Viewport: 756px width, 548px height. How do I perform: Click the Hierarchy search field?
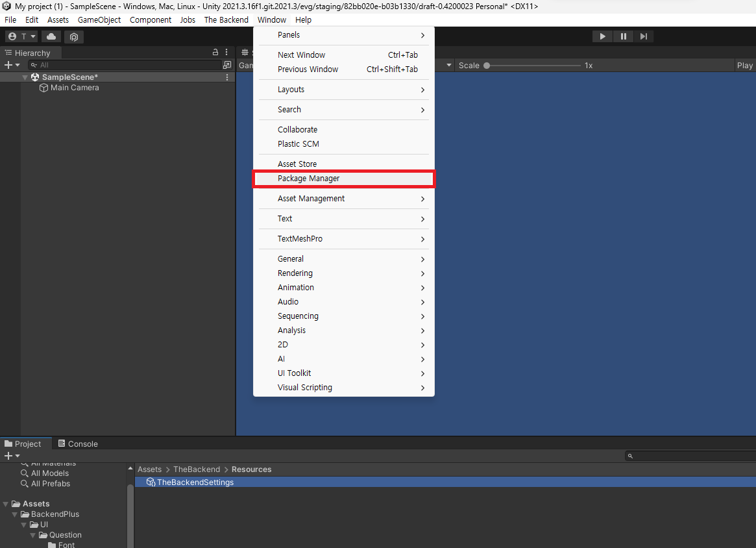(x=125, y=65)
